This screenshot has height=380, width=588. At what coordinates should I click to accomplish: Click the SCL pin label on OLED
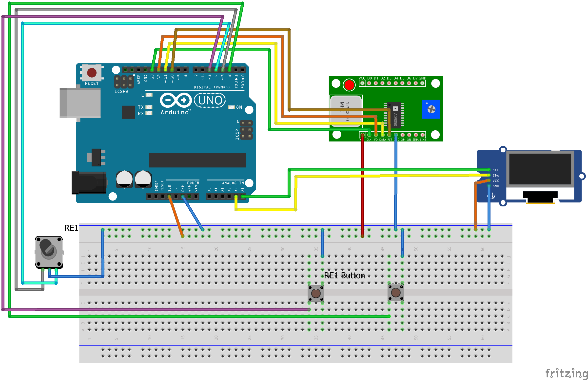496,170
